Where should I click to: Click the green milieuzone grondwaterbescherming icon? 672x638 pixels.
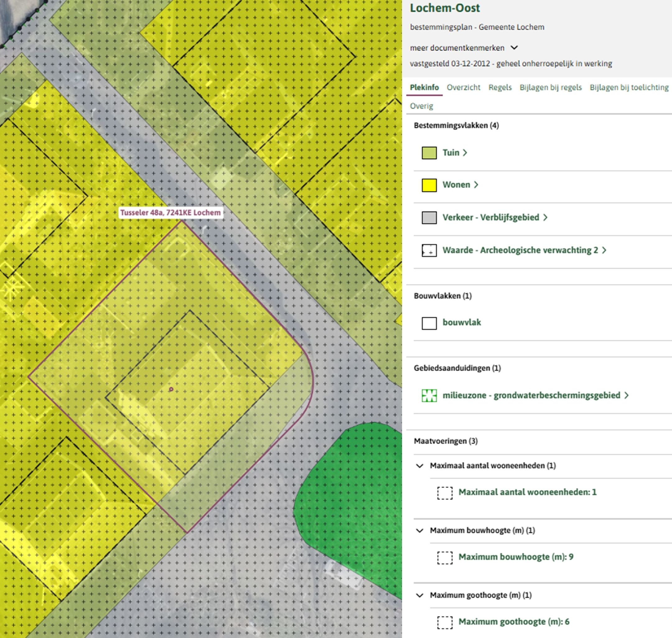429,396
